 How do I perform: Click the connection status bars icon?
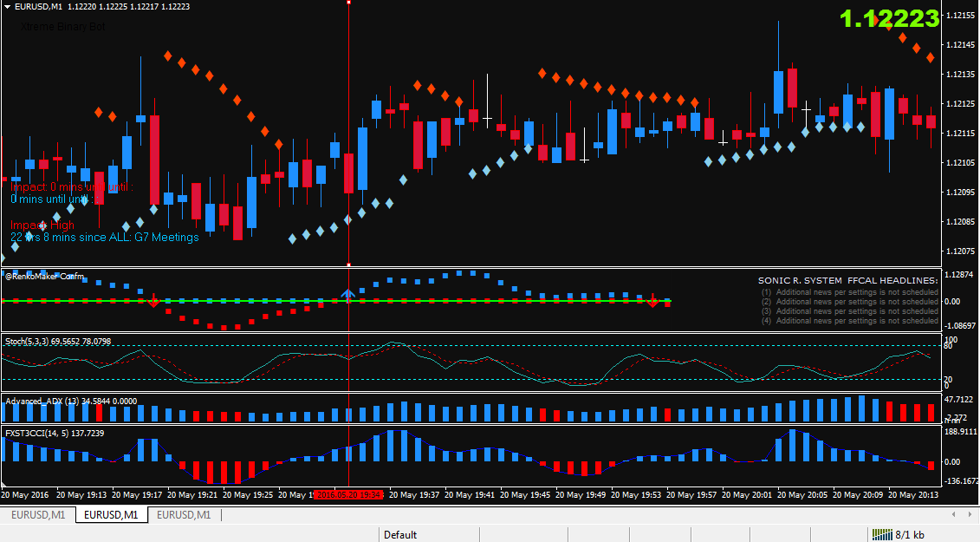(x=882, y=534)
